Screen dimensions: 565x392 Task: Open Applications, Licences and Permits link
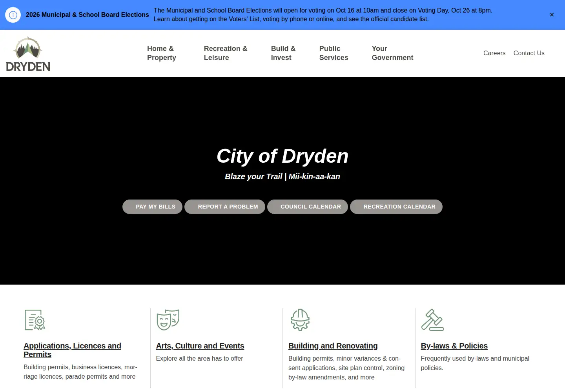[72, 350]
